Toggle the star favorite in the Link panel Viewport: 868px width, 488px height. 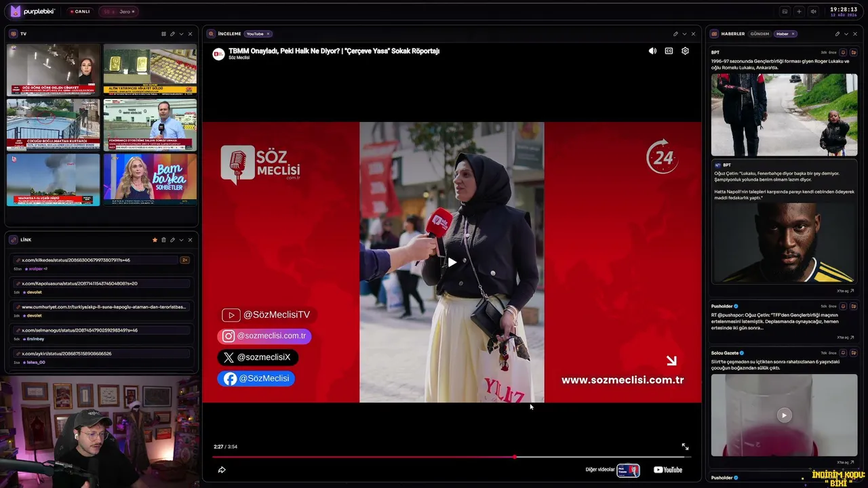(155, 240)
